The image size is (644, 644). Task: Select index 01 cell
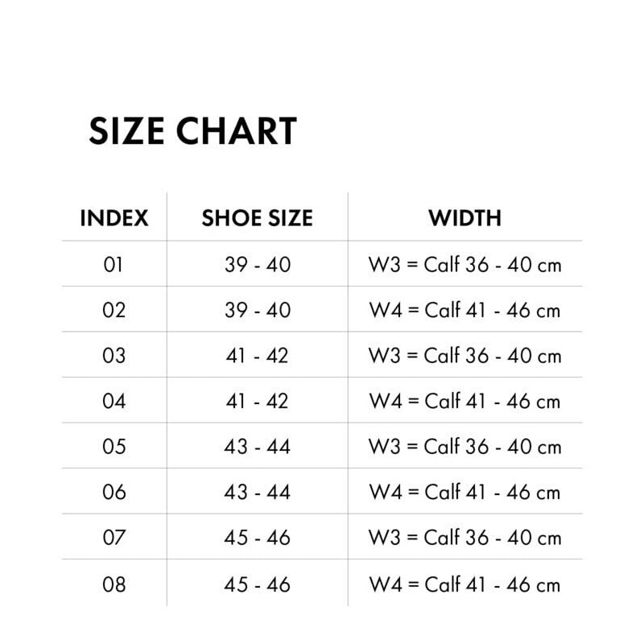coord(114,264)
